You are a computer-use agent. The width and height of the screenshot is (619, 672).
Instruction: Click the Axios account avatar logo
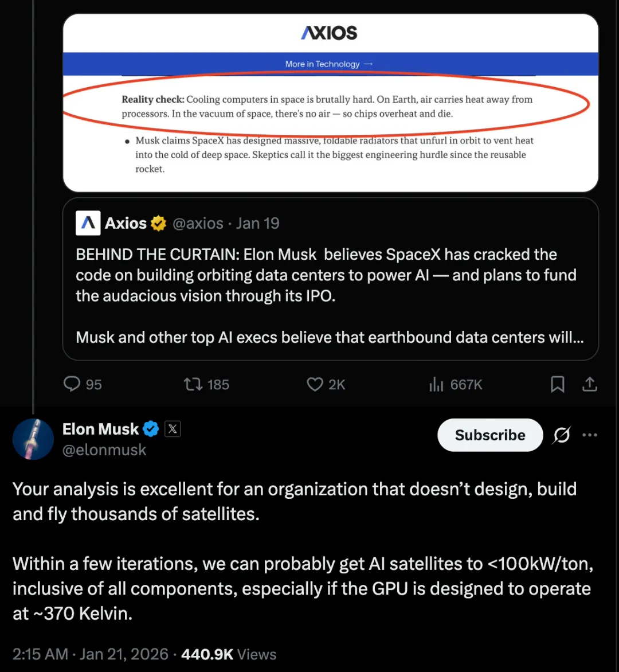click(88, 223)
